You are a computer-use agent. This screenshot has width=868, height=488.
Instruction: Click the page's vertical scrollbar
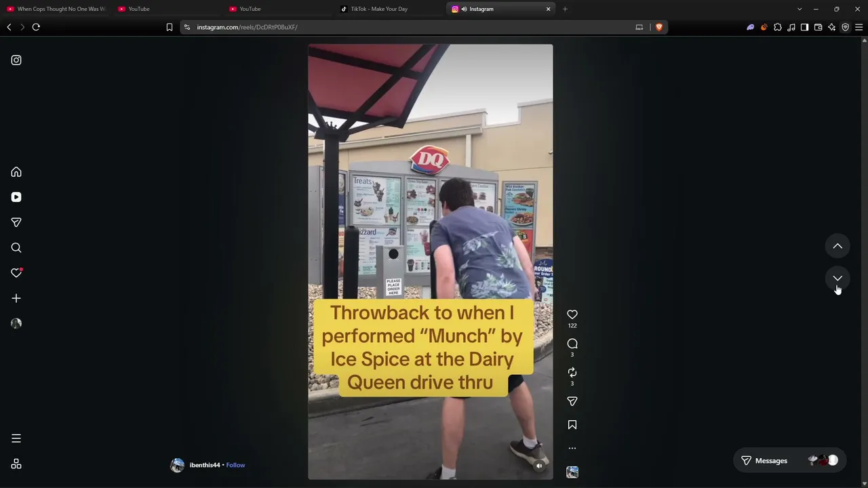pyautogui.click(x=865, y=261)
